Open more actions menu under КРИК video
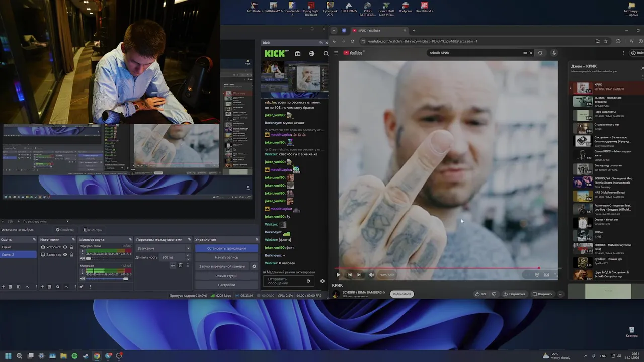 [x=560, y=294]
